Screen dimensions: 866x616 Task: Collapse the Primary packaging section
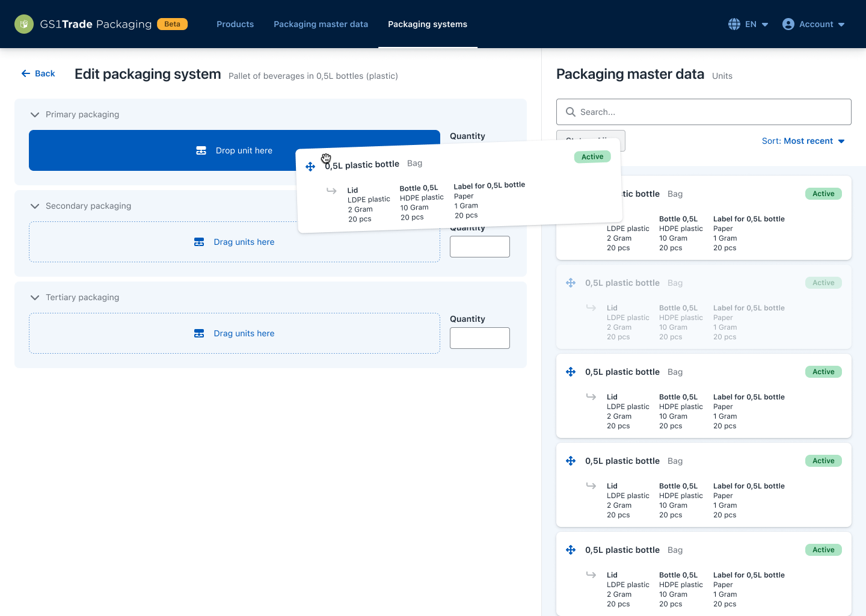(x=35, y=114)
